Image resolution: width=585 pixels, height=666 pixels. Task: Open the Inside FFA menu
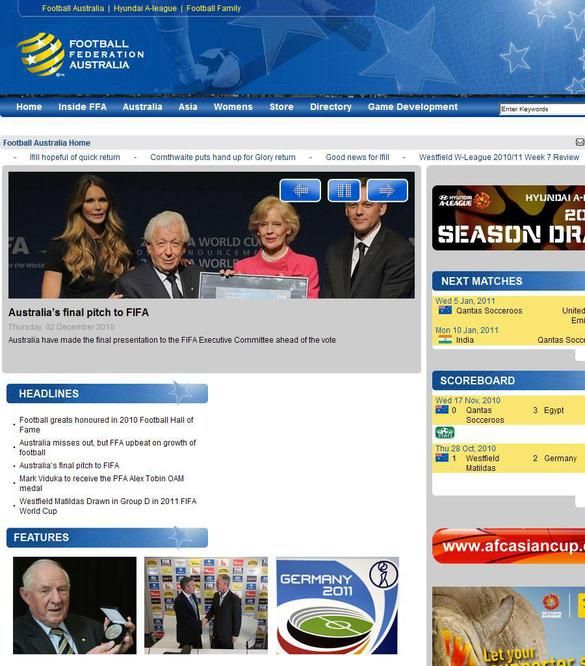tap(82, 107)
